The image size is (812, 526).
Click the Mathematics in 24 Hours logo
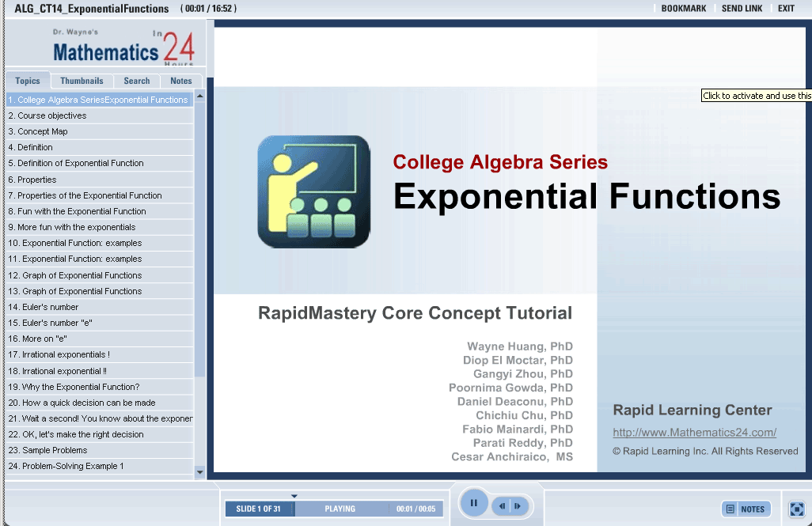[123, 49]
